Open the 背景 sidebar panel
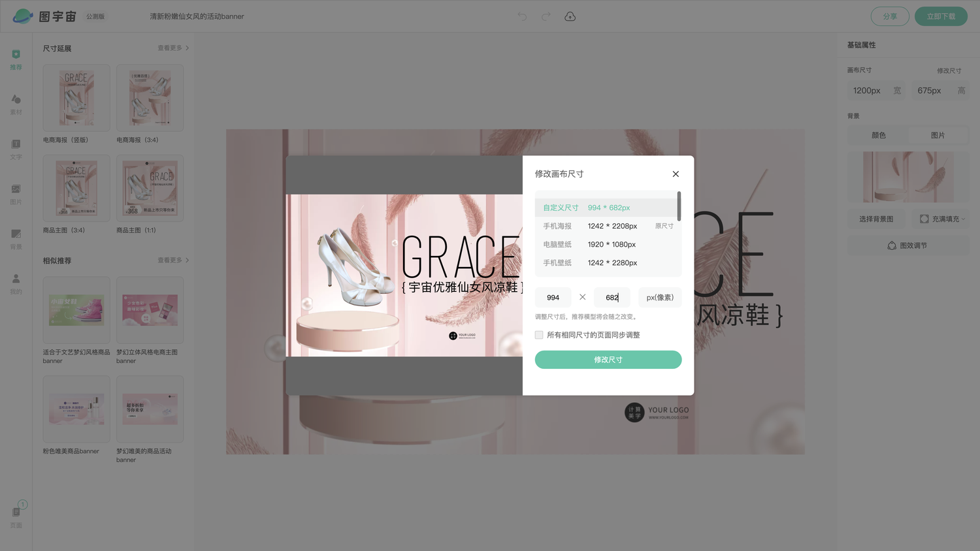The image size is (980, 551). click(x=16, y=239)
